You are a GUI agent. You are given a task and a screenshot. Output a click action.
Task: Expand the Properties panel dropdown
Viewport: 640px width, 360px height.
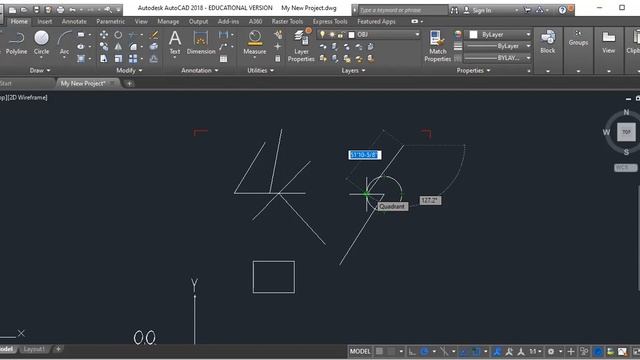473,70
